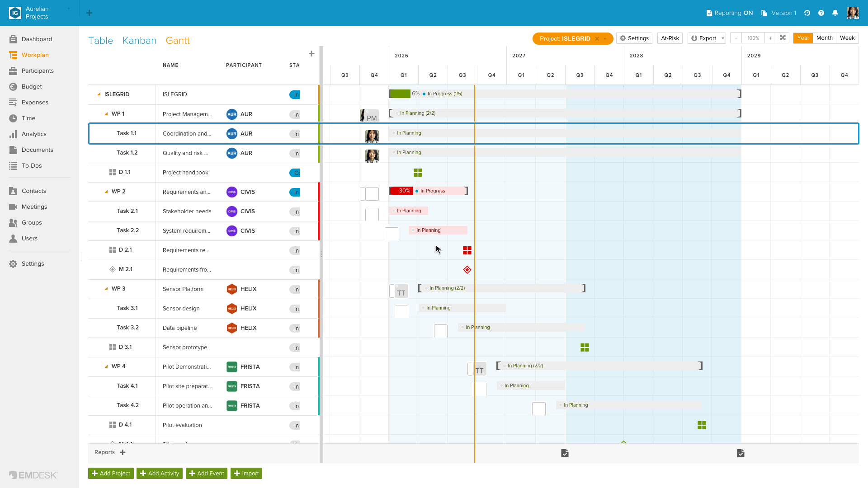Click the WP 2 red 30% progress bar

(401, 191)
